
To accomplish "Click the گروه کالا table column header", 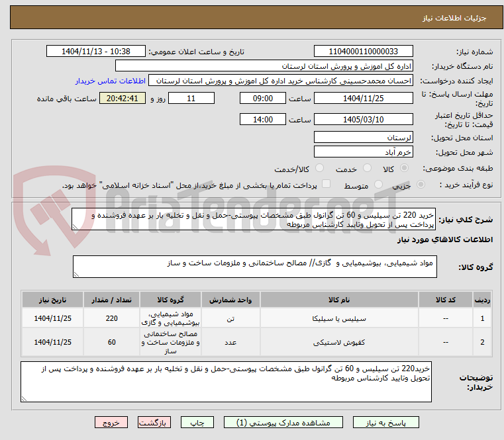I will coord(170,300).
